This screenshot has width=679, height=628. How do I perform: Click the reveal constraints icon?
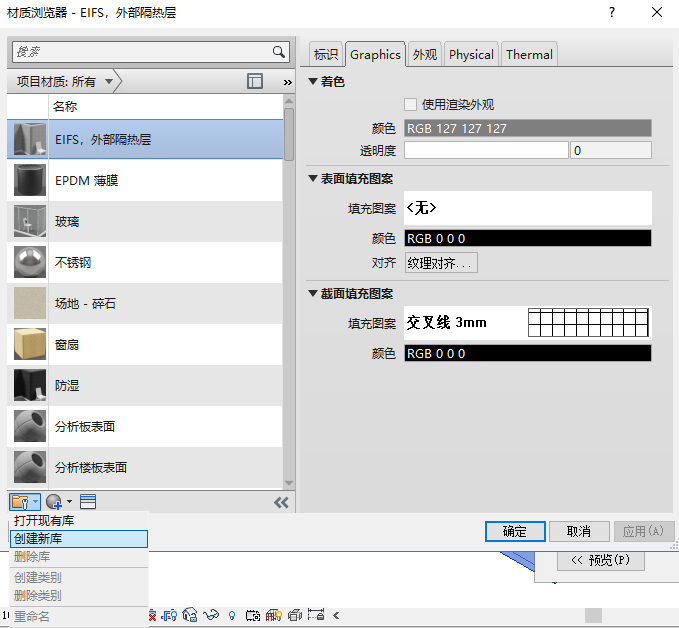coord(316,615)
